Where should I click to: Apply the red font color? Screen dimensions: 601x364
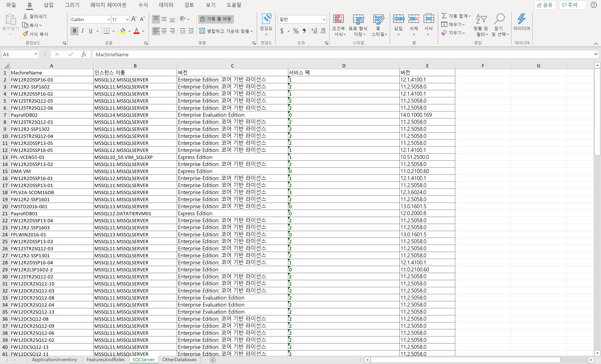pos(137,31)
